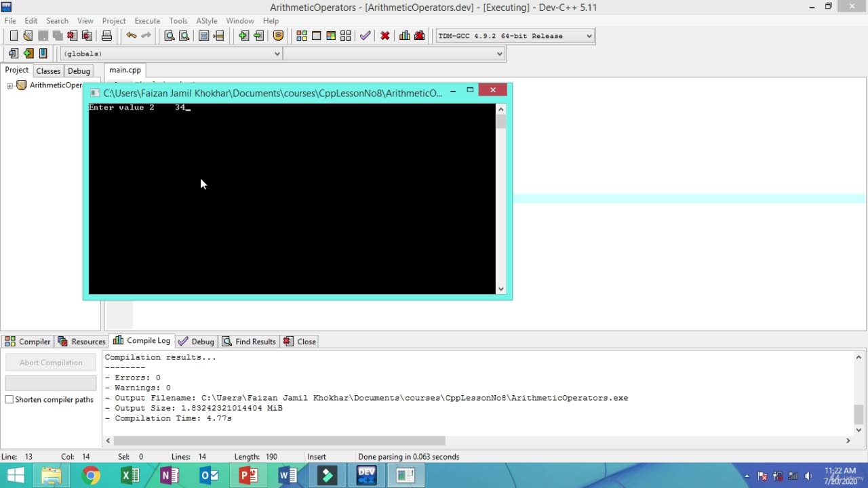Open the Help menu
868x488 pixels.
click(x=271, y=21)
